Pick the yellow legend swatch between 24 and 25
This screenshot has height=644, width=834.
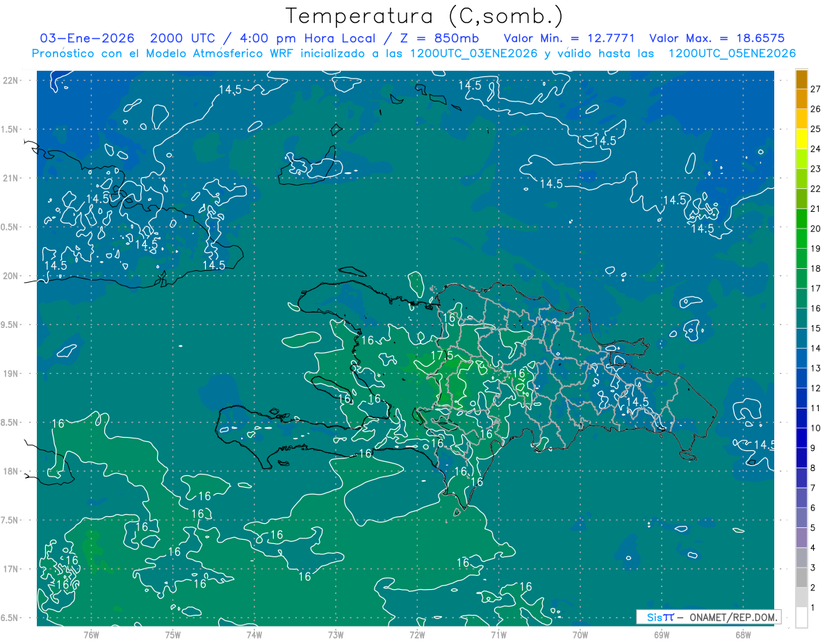click(801, 139)
